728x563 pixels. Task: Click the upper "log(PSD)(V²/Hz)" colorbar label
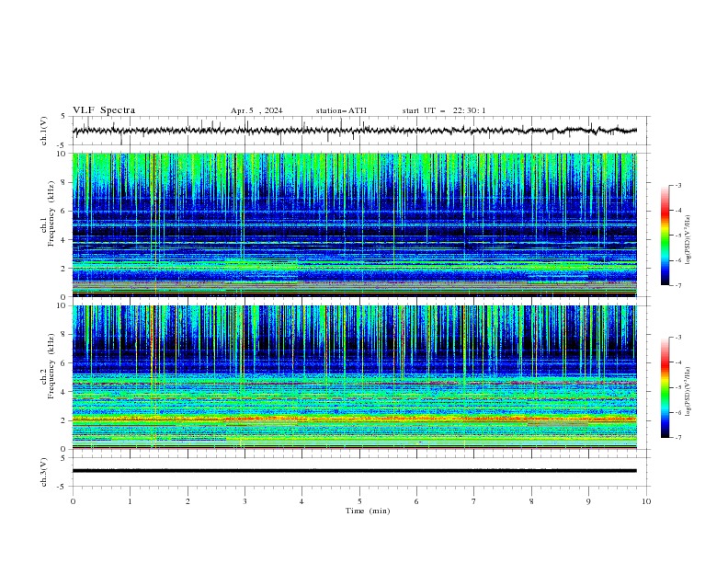tap(688, 240)
